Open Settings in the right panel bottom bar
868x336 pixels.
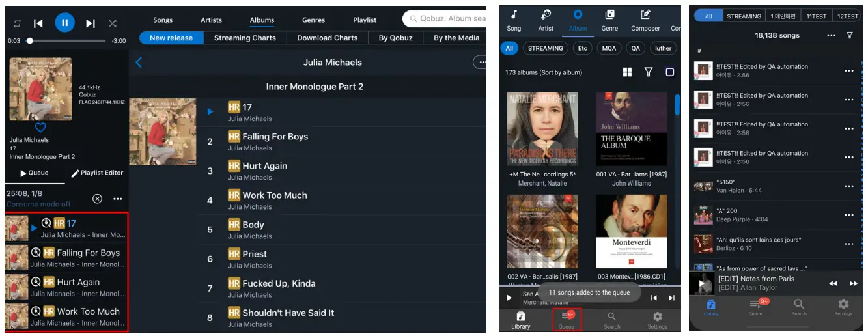(x=843, y=307)
